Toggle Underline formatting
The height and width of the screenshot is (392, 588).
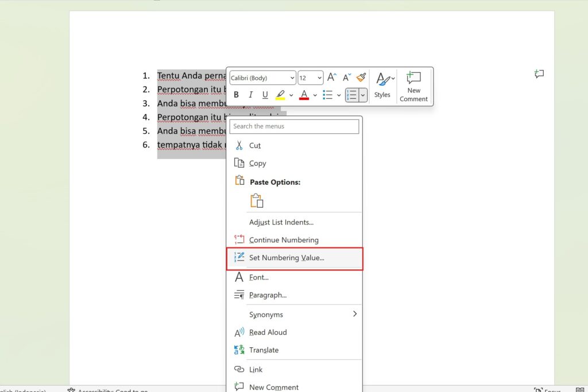pyautogui.click(x=265, y=95)
